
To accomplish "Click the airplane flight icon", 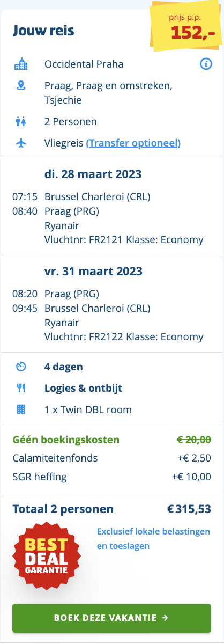I will [21, 143].
